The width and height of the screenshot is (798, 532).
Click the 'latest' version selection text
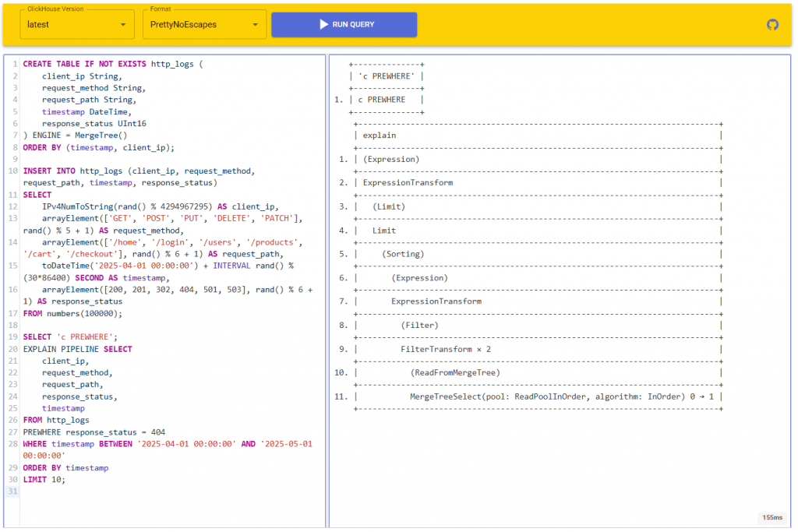coord(39,24)
